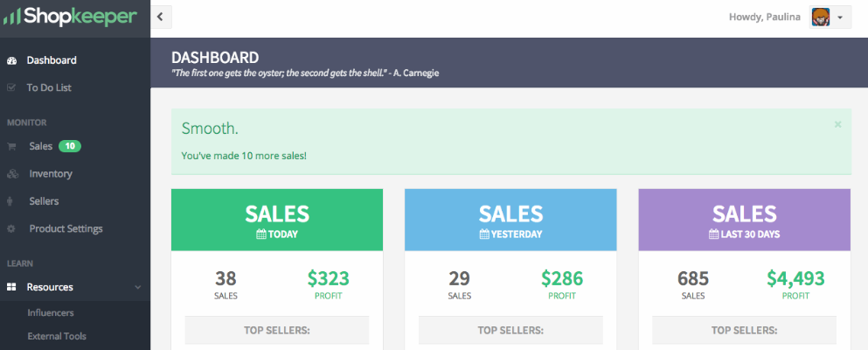Dismiss the Smooth success alert
Viewport: 868px width, 350px height.
click(x=837, y=124)
